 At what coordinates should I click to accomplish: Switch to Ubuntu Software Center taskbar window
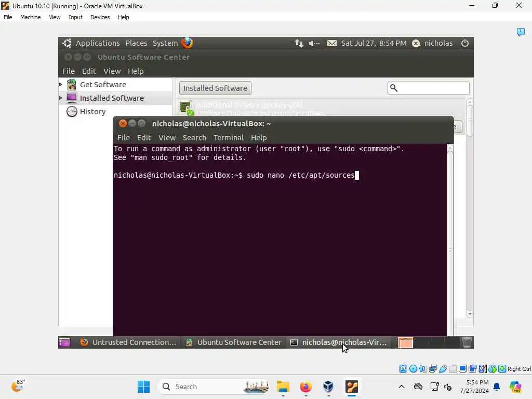coord(234,342)
